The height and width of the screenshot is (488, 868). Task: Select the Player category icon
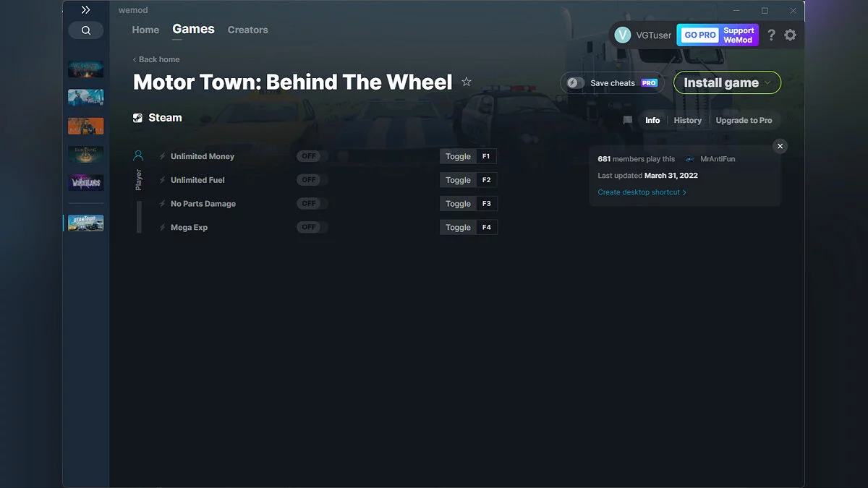click(x=139, y=154)
